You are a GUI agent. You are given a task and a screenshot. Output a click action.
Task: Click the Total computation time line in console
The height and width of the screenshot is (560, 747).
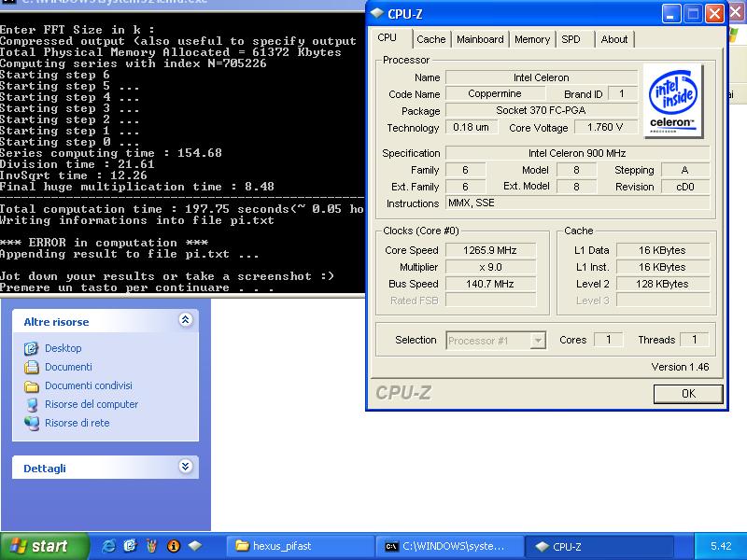[182, 209]
